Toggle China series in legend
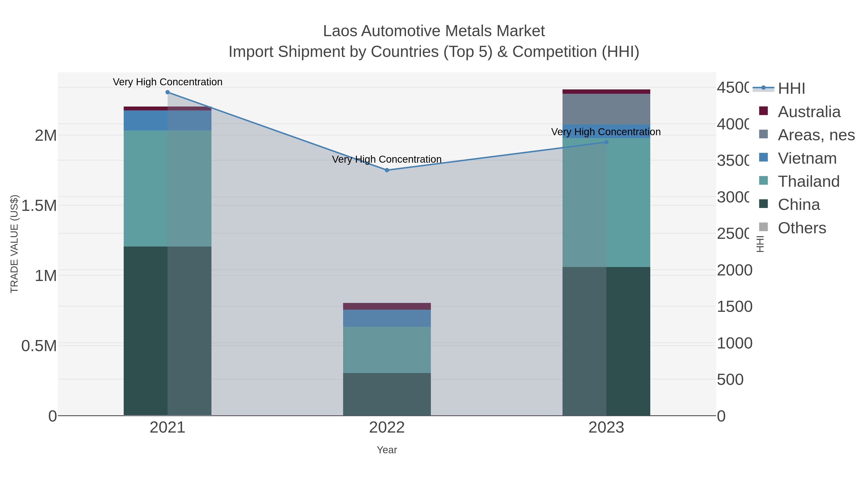868x488 pixels. pyautogui.click(x=789, y=204)
